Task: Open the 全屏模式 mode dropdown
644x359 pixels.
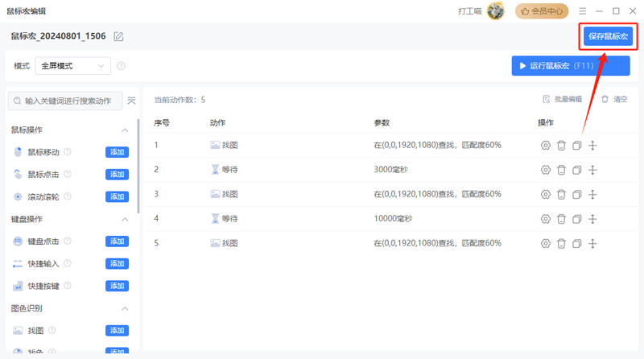Action: coord(73,66)
